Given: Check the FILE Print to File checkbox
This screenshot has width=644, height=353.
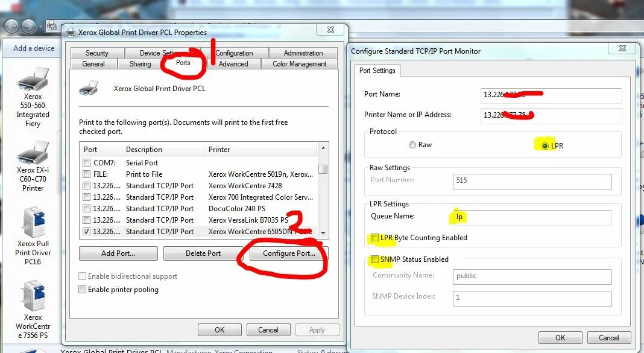Looking at the screenshot, I should [x=86, y=174].
